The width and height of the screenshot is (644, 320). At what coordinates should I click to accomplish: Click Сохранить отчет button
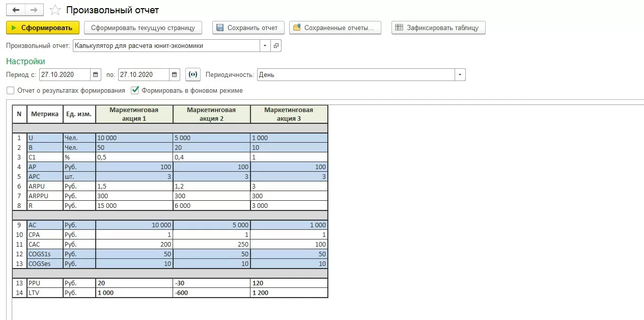(248, 28)
